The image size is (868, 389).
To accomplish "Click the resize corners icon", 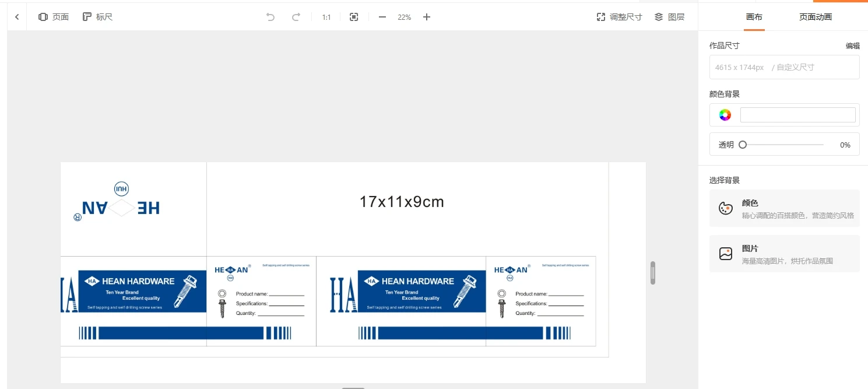I will 601,17.
